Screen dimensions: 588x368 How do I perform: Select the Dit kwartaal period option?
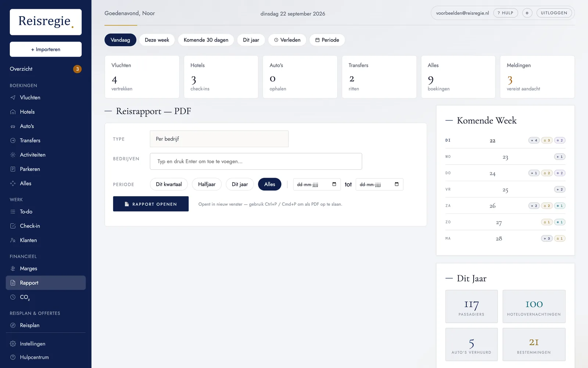click(x=169, y=184)
